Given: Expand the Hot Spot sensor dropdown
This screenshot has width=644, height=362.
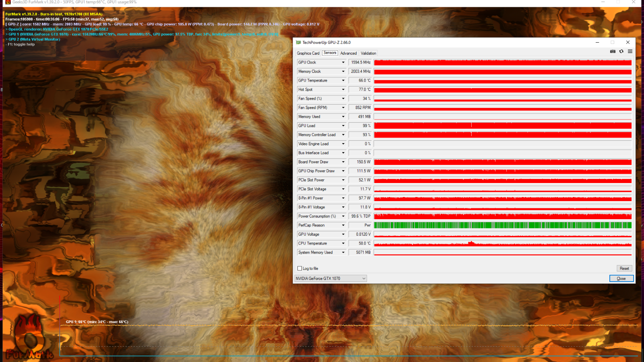Looking at the screenshot, I should pyautogui.click(x=343, y=89).
